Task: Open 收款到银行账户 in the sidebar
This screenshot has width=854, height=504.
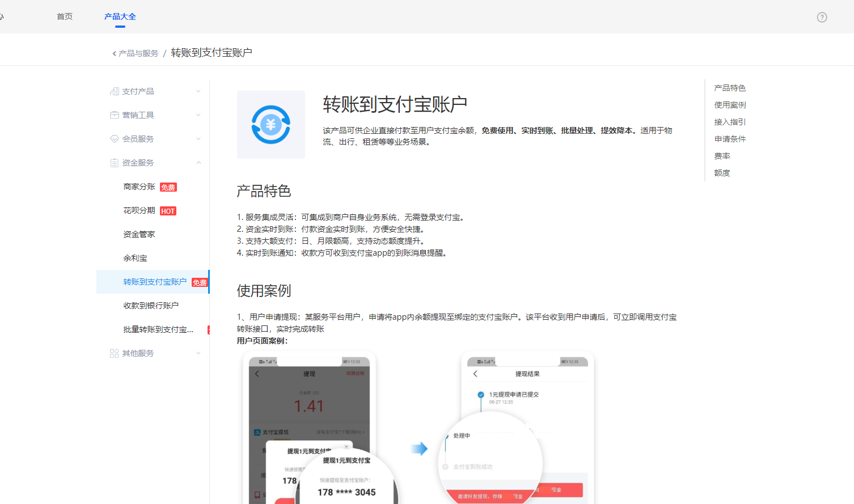Action: (x=151, y=306)
